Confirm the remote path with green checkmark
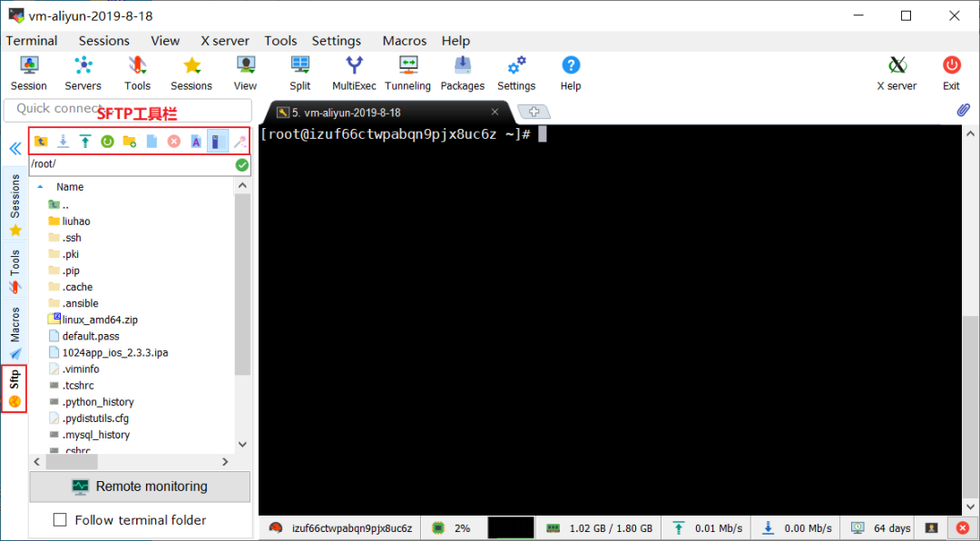 [x=242, y=165]
